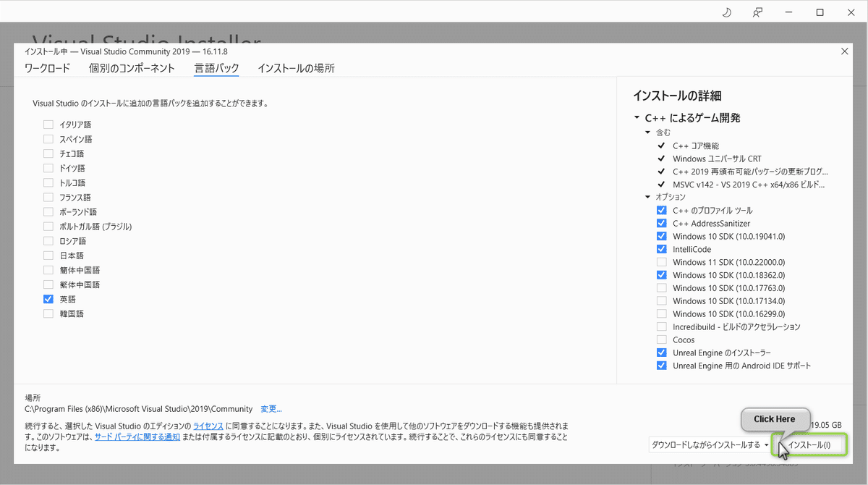Image resolution: width=868 pixels, height=485 pixels.
Task: Click Windows ユニバーサル CRT item
Action: point(717,159)
